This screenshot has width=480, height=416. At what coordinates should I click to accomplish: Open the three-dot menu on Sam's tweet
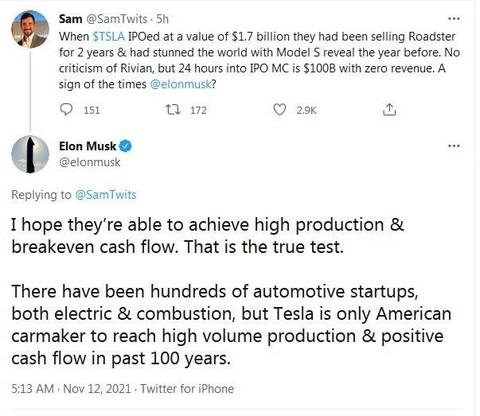click(454, 19)
